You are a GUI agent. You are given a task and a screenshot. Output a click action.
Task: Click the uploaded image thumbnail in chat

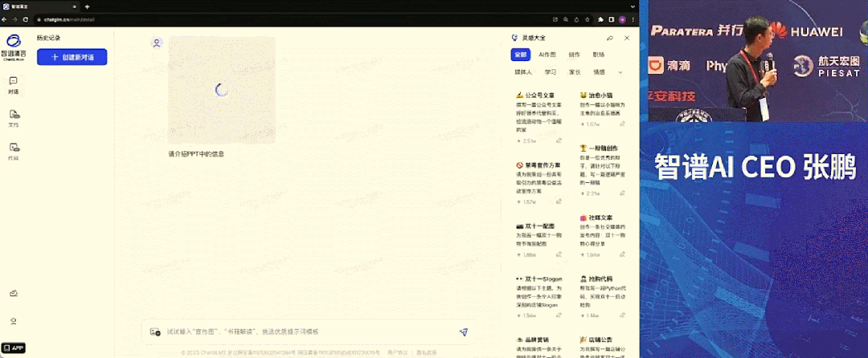click(222, 90)
